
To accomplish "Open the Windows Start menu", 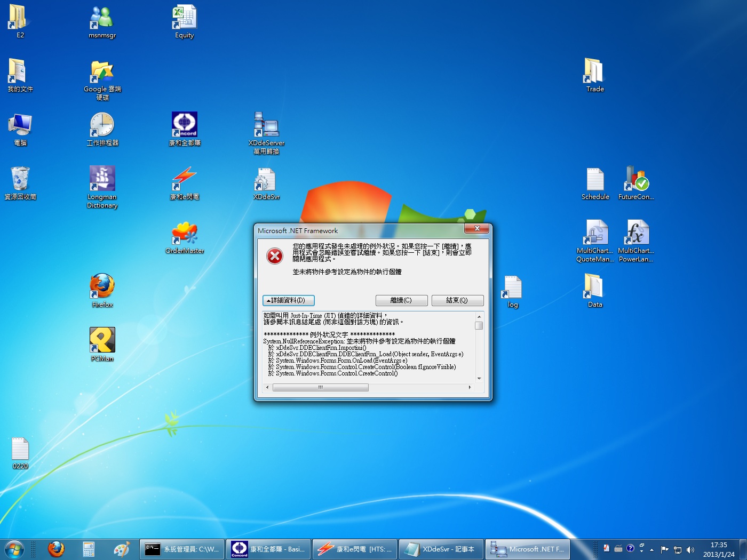I will tap(14, 549).
